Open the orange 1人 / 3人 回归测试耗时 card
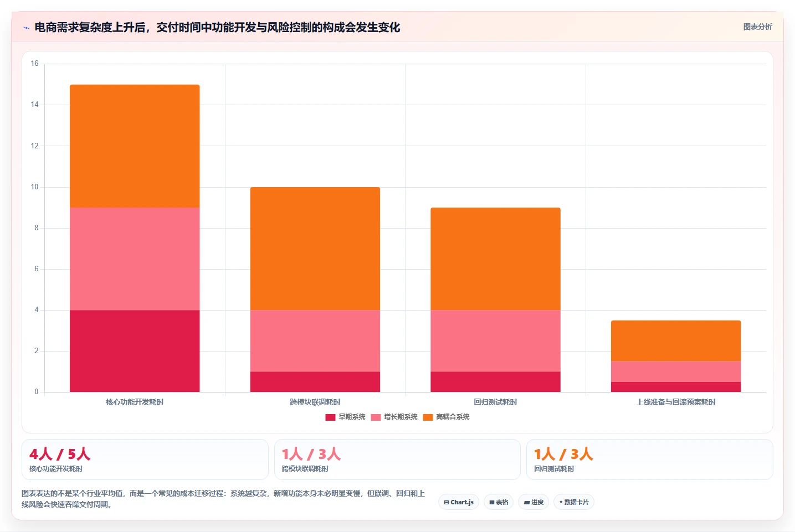795x532 pixels. [x=649, y=459]
